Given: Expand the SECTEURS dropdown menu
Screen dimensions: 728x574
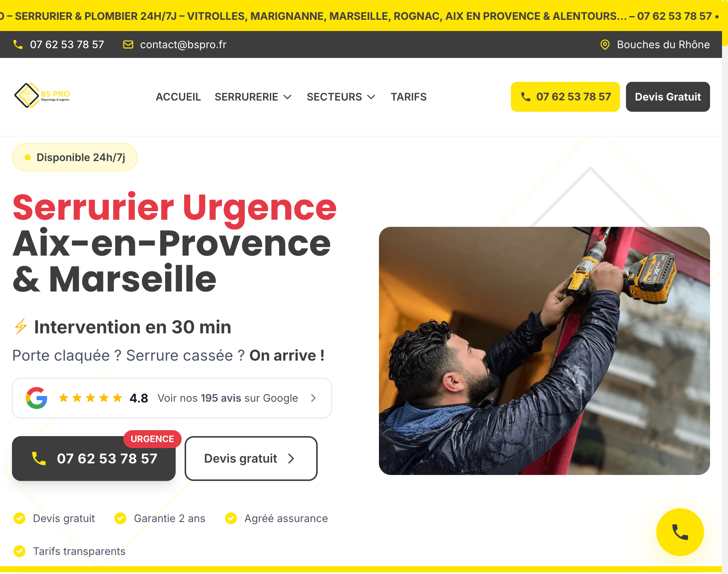Looking at the screenshot, I should 341,97.
